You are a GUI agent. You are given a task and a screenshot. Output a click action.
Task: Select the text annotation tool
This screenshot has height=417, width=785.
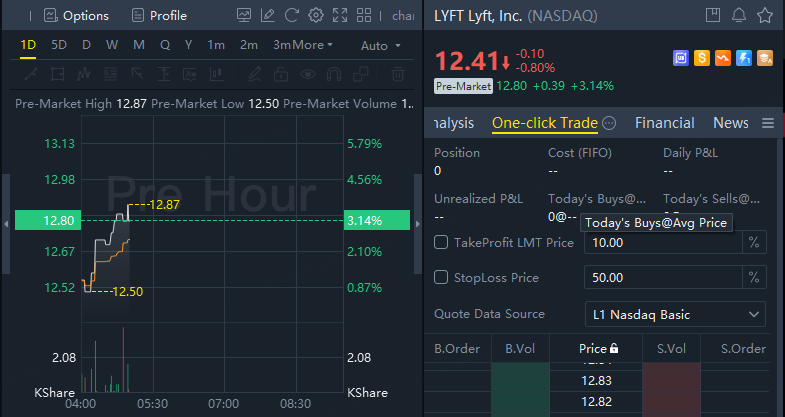(x=190, y=75)
